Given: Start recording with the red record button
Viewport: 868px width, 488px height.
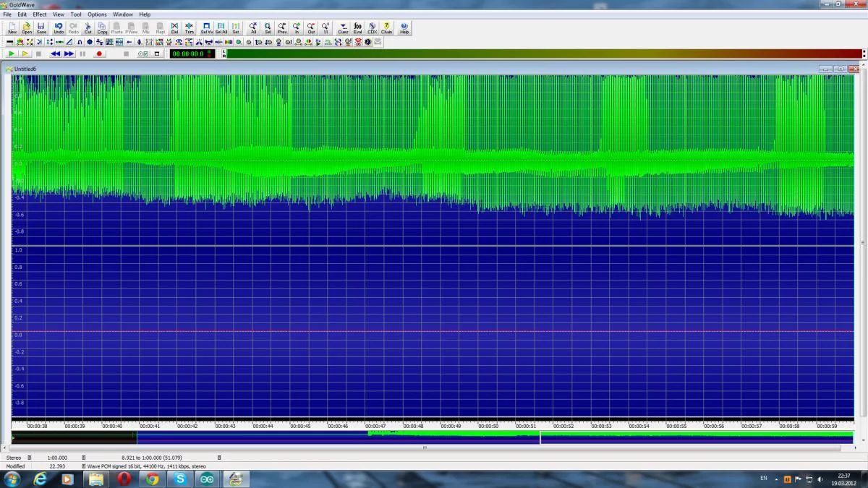Looking at the screenshot, I should pyautogui.click(x=99, y=53).
